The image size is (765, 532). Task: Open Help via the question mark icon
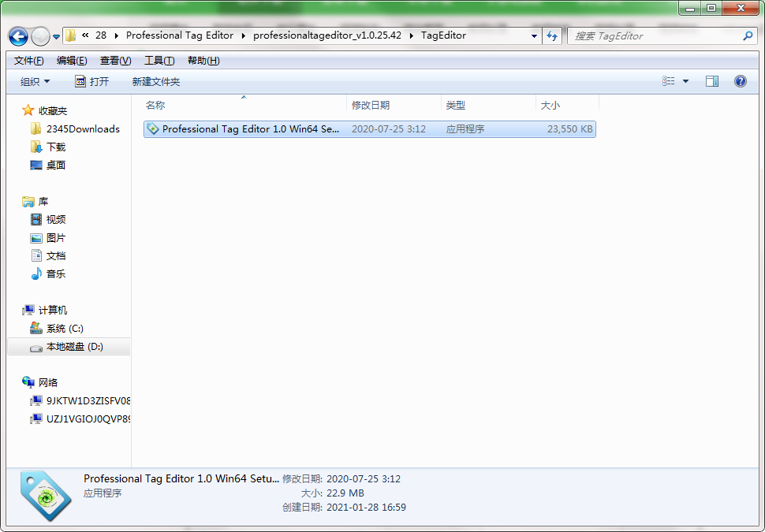pyautogui.click(x=740, y=81)
